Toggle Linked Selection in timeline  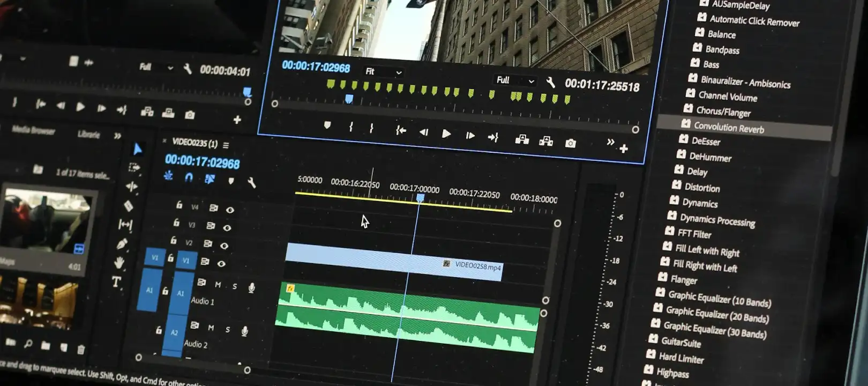pyautogui.click(x=209, y=179)
